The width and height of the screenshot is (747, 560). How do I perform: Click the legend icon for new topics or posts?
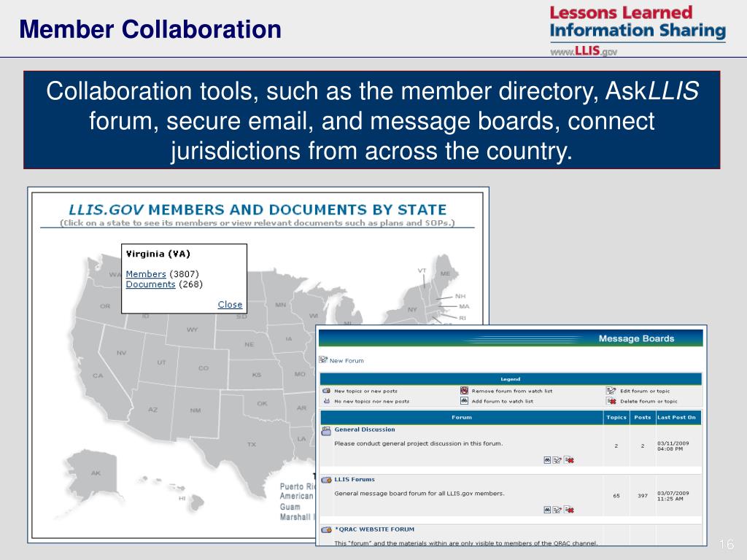[326, 391]
